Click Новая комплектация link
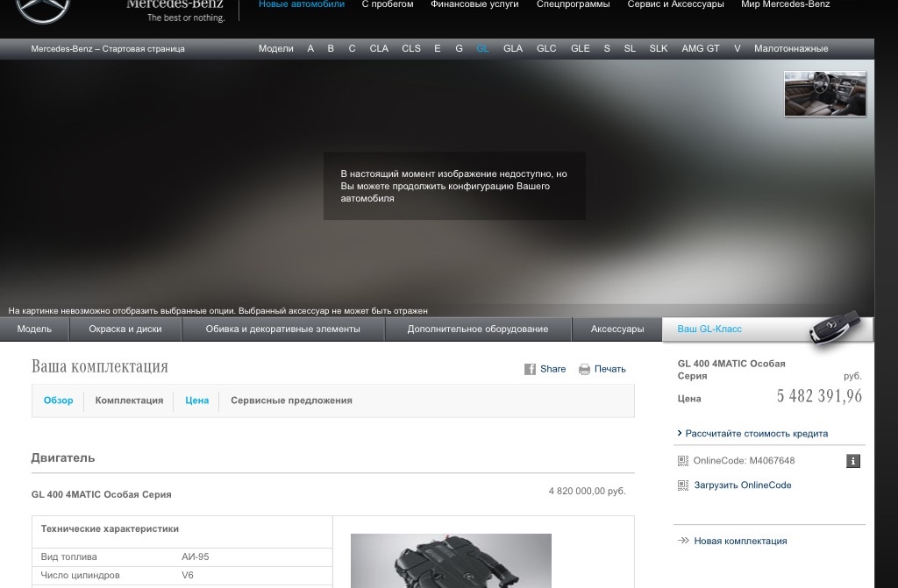 pyautogui.click(x=740, y=541)
